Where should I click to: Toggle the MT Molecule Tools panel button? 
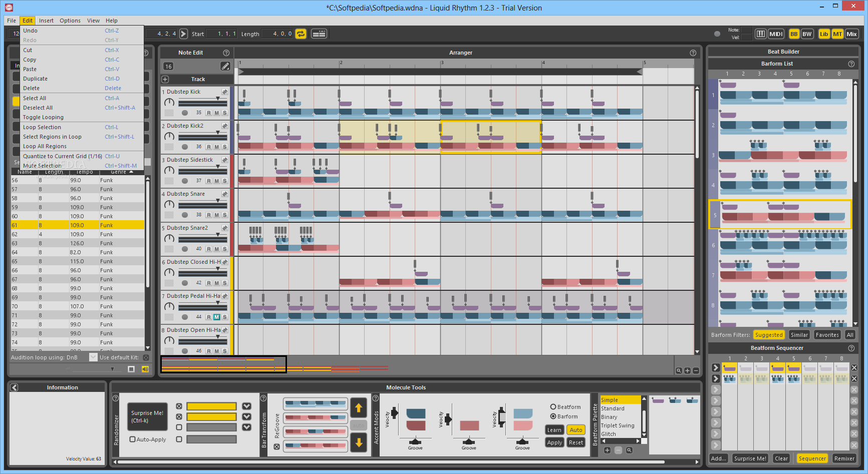click(837, 34)
